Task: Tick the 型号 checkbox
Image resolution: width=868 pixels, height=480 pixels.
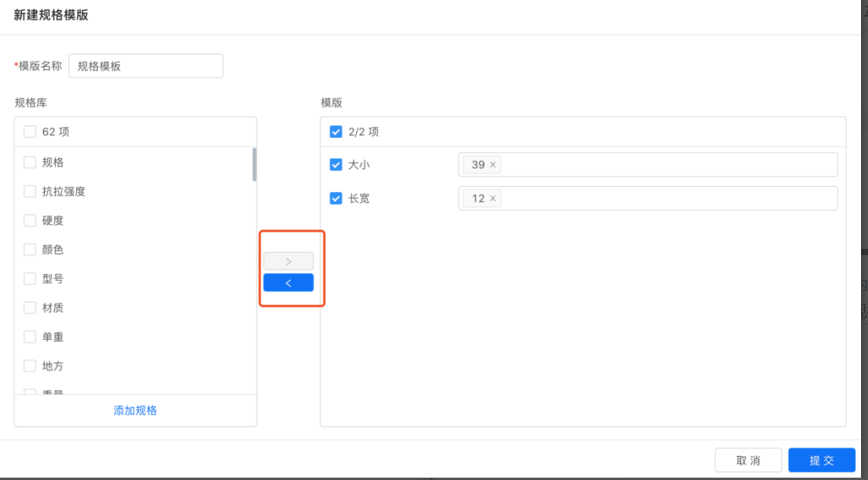Action: point(30,278)
